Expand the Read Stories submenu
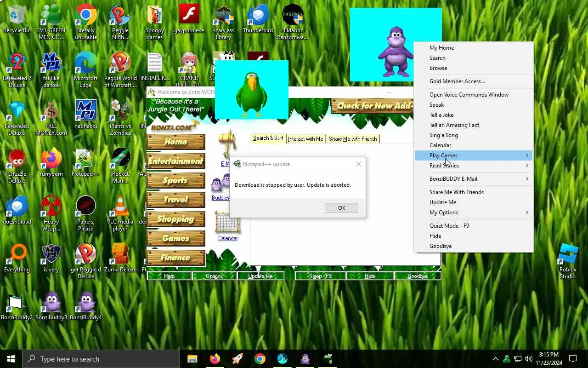 click(474, 166)
